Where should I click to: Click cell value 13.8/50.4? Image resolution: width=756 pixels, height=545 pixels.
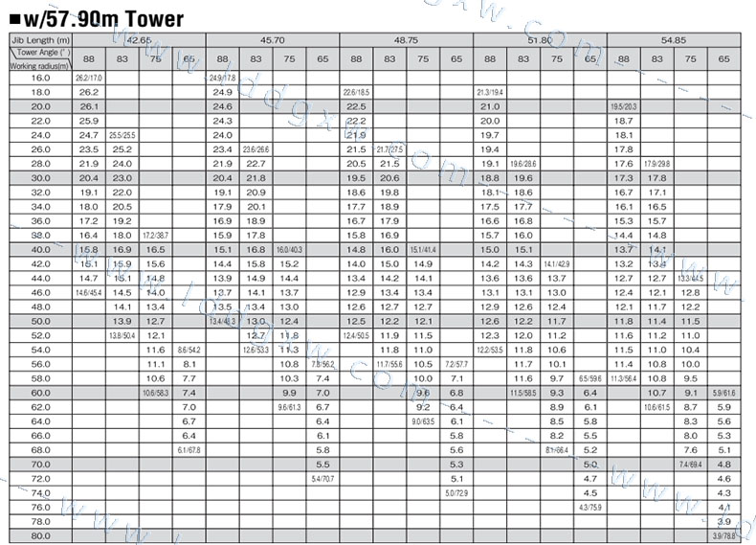(122, 335)
